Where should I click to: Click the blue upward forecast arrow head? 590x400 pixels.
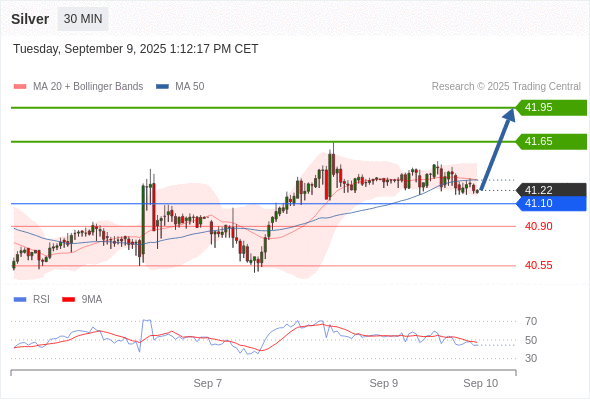pos(509,114)
